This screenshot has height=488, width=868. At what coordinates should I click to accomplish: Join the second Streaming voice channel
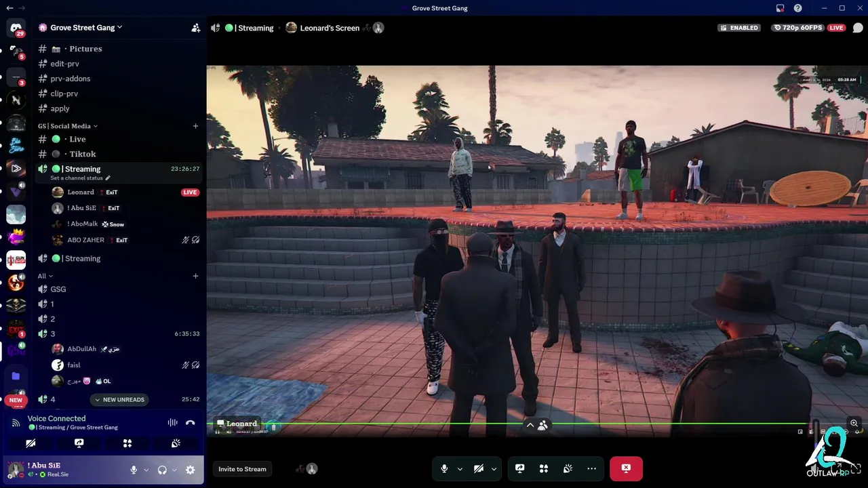[x=120, y=258]
